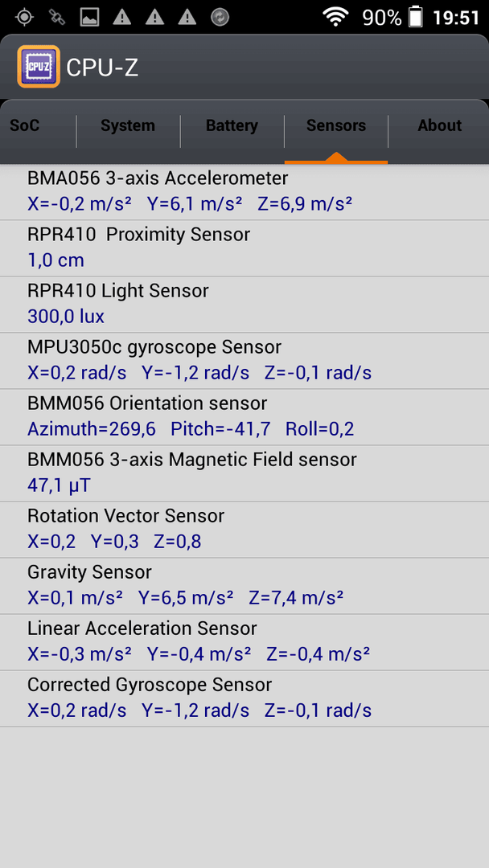Tap the sync circle status icon
The image size is (489, 868).
click(220, 17)
